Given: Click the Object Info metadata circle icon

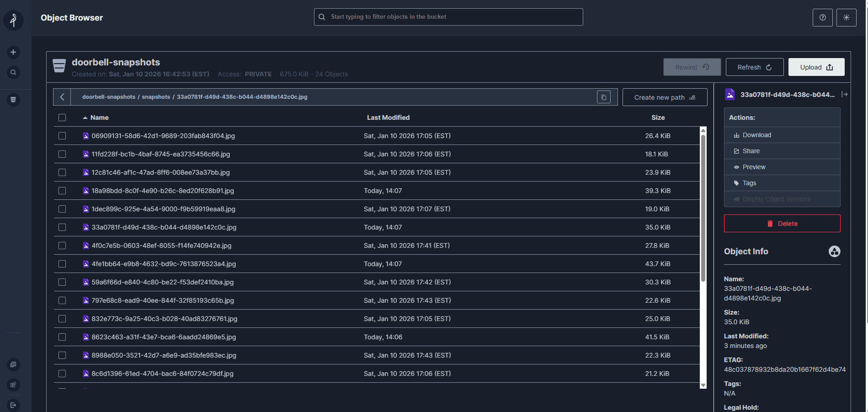Looking at the screenshot, I should click(834, 251).
